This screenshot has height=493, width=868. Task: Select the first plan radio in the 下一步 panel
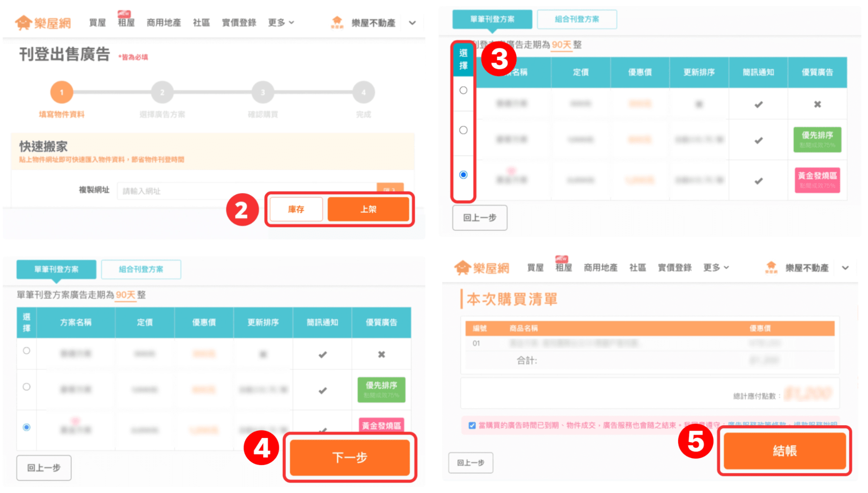point(26,351)
